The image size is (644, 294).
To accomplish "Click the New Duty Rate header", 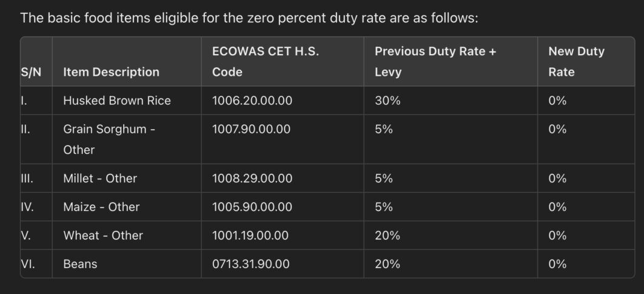I will point(576,62).
